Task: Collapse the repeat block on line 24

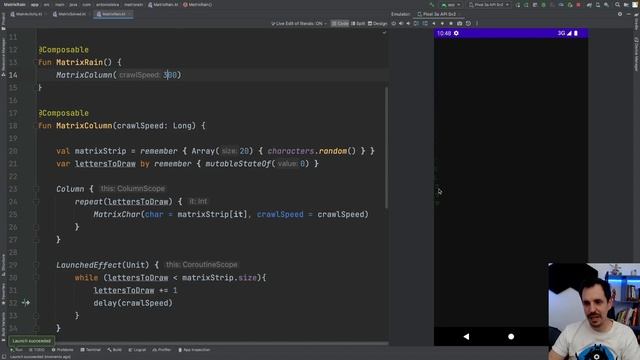Action: pos(36,202)
